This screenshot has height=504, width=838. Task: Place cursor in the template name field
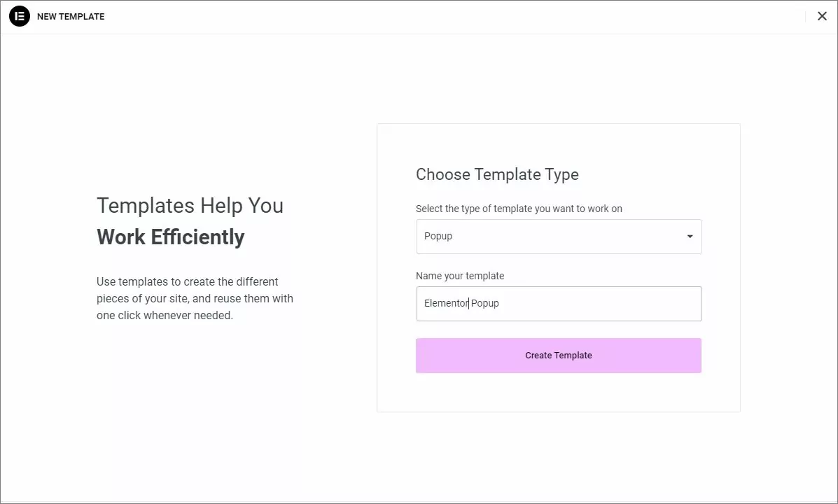pos(559,303)
